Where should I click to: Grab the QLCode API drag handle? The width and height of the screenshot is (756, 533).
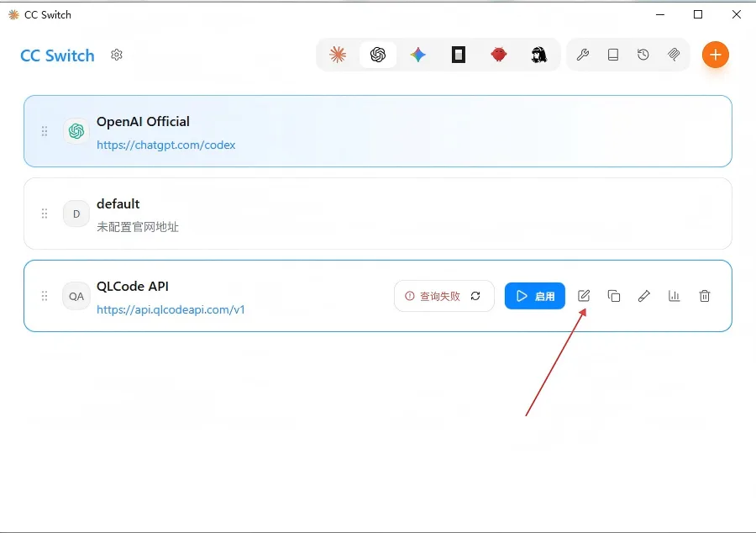pos(45,296)
